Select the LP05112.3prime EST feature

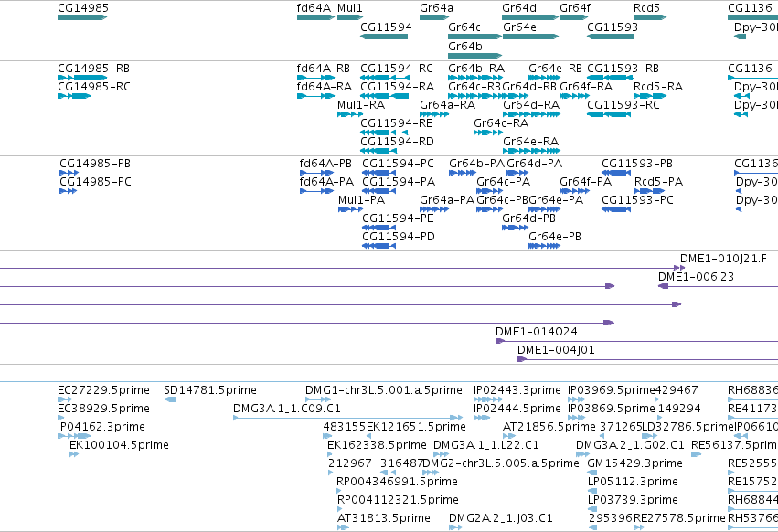(x=592, y=491)
